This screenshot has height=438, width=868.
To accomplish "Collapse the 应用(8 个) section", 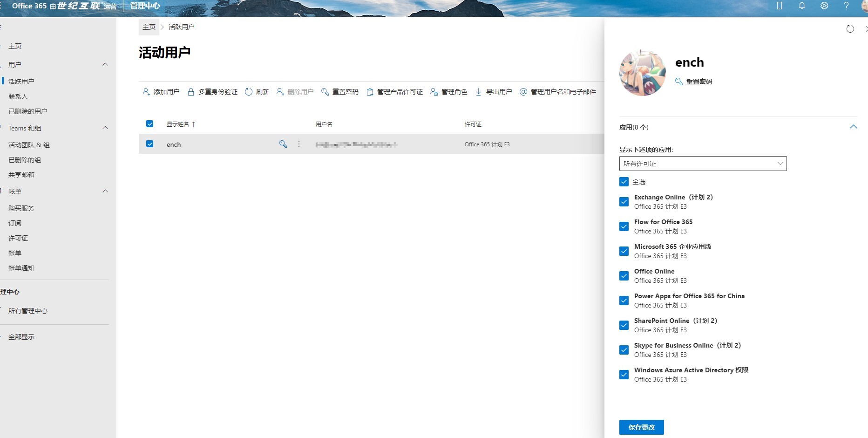I will 853,127.
